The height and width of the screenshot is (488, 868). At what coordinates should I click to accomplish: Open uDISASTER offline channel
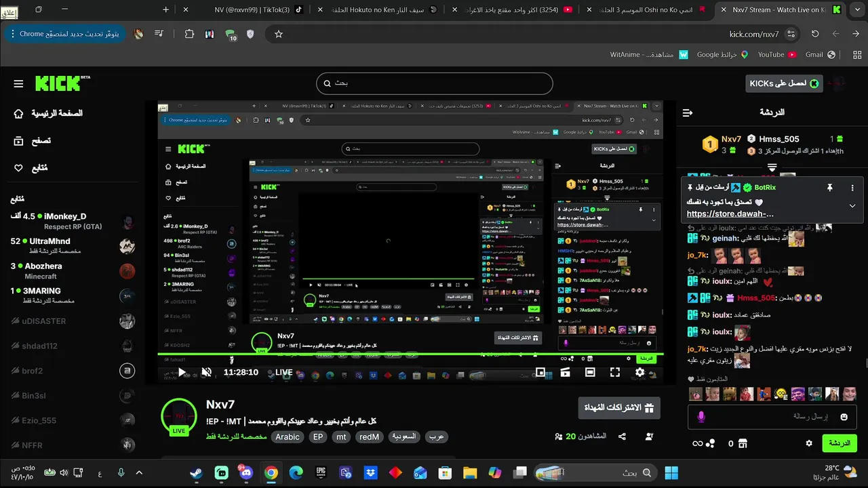click(71, 321)
